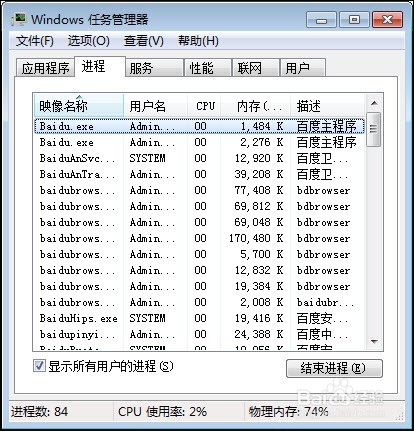
Task: Sort by CPU column header
Action: (204, 106)
